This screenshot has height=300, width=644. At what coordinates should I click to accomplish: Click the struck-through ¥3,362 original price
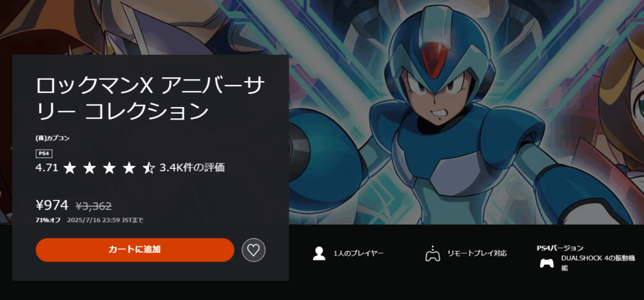(x=94, y=206)
